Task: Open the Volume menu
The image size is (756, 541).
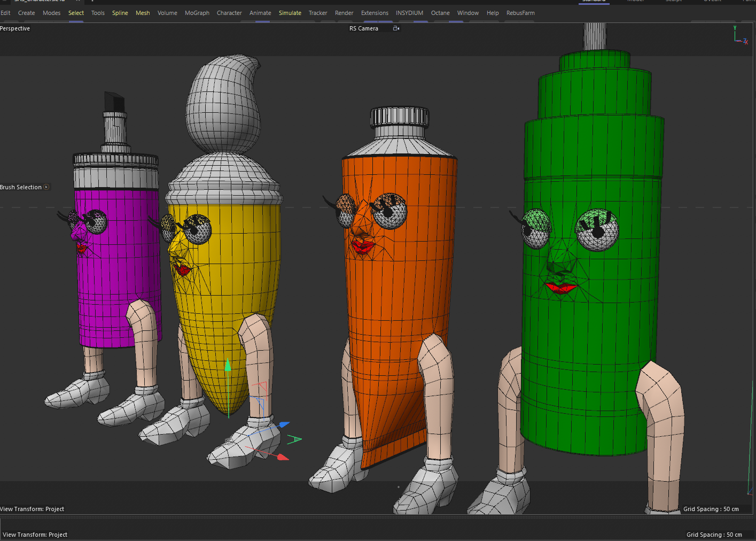Action: click(167, 13)
